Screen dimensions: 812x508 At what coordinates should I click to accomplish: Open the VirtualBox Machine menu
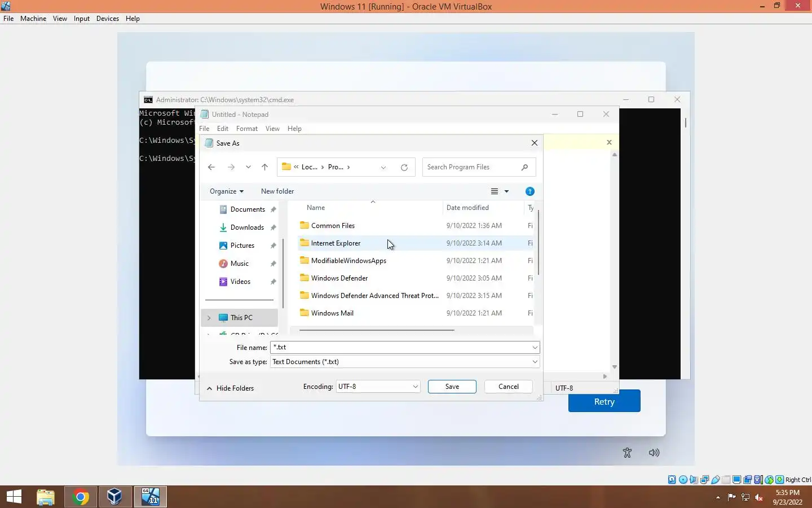tap(33, 19)
